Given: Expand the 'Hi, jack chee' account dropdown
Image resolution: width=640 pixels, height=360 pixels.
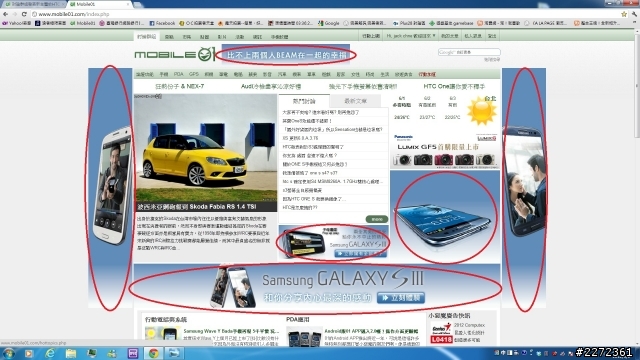Looking at the screenshot, I should coord(411,36).
